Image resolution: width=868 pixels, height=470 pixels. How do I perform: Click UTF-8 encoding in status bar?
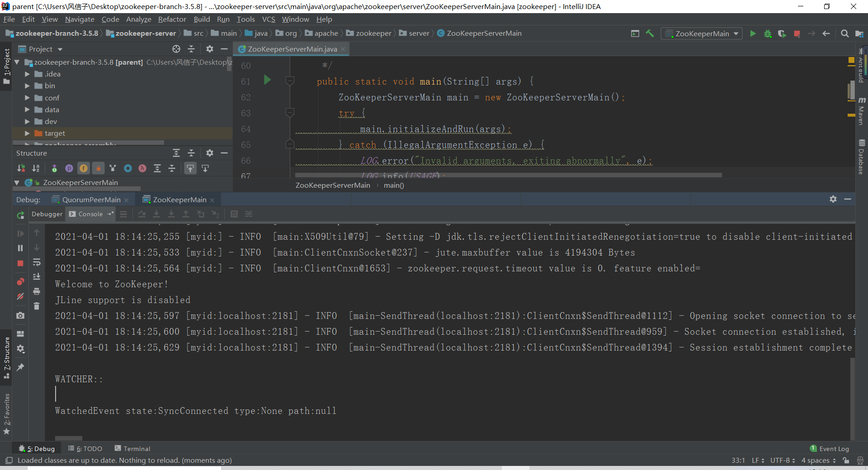[x=782, y=460]
